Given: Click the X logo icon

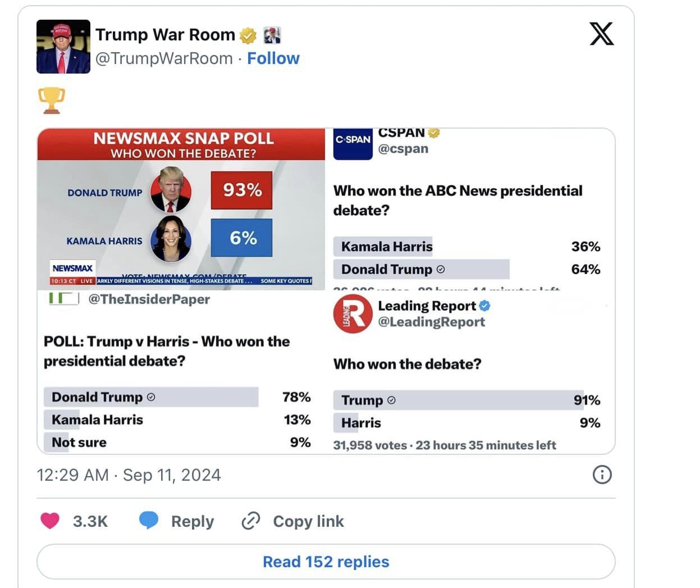Looking at the screenshot, I should point(601,34).
